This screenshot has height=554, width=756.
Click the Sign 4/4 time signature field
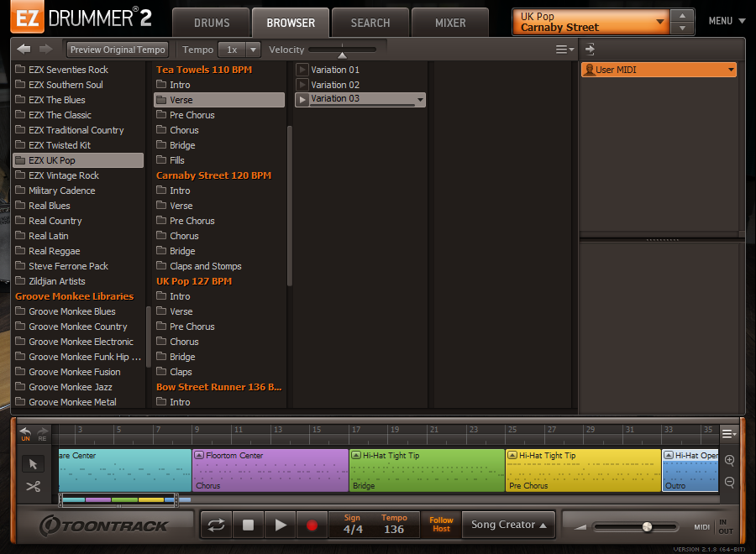pyautogui.click(x=353, y=525)
